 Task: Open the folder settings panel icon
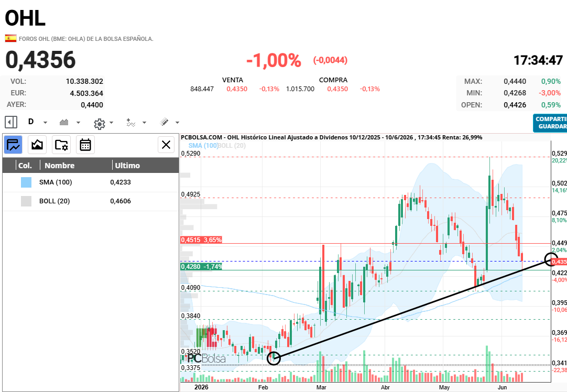coord(61,145)
